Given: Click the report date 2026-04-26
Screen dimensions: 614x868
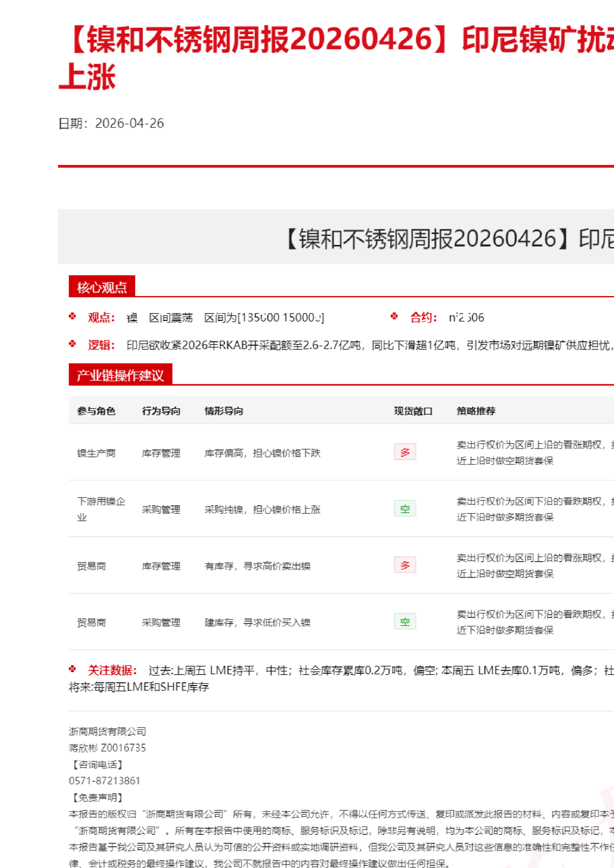Looking at the screenshot, I should 129,123.
